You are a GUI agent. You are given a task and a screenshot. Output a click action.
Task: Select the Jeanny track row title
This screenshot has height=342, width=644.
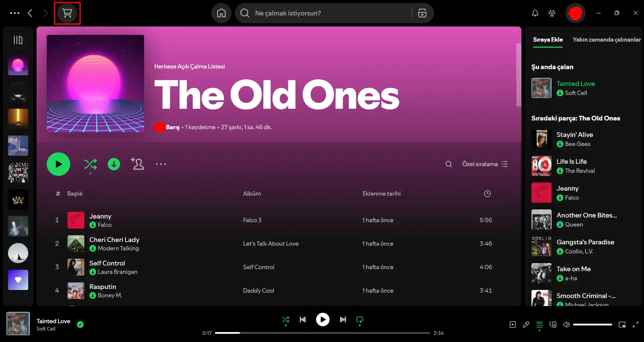tap(100, 216)
